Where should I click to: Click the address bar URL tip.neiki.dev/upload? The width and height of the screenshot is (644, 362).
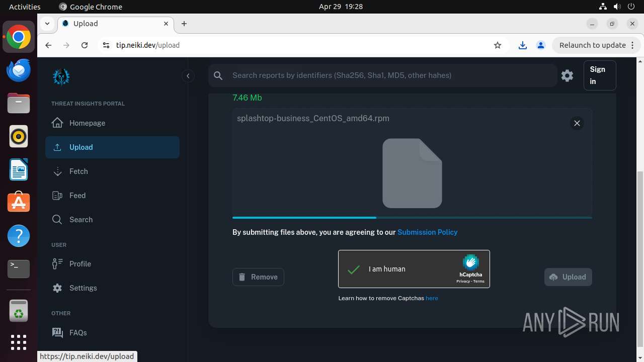click(148, 45)
